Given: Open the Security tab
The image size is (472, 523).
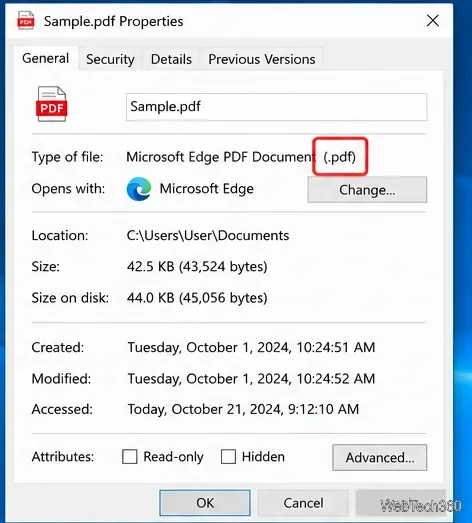Looking at the screenshot, I should [x=110, y=59].
